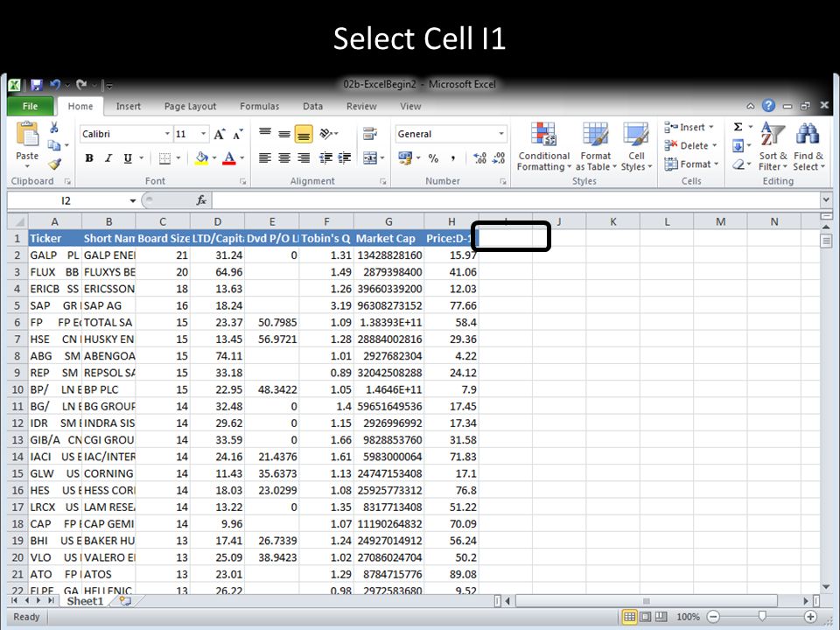Switch to the Formulas tab

(259, 106)
